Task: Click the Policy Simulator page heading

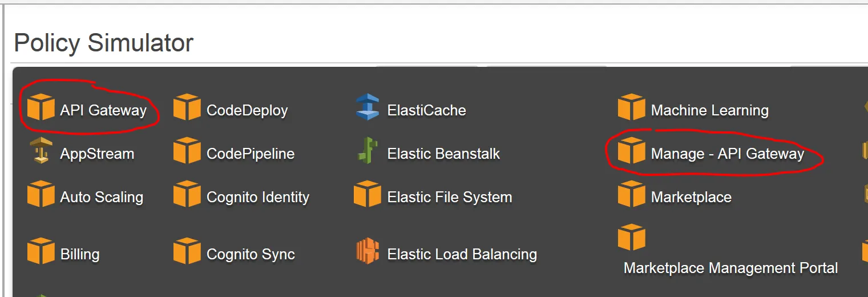Action: [x=103, y=43]
